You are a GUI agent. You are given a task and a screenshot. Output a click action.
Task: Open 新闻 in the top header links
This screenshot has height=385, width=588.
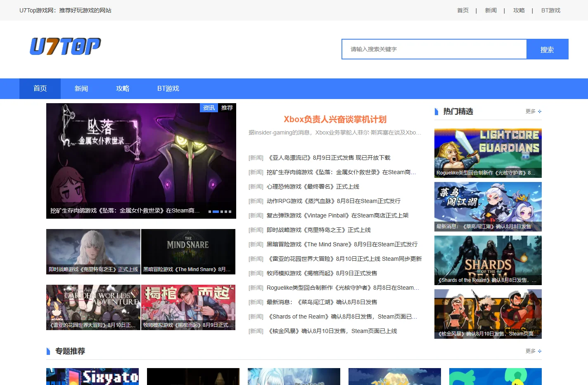pyautogui.click(x=491, y=10)
